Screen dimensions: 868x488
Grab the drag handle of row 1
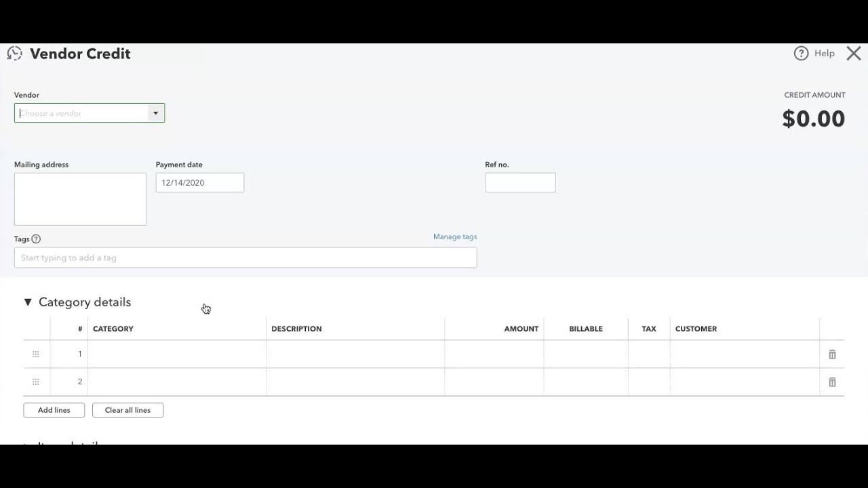(x=36, y=354)
